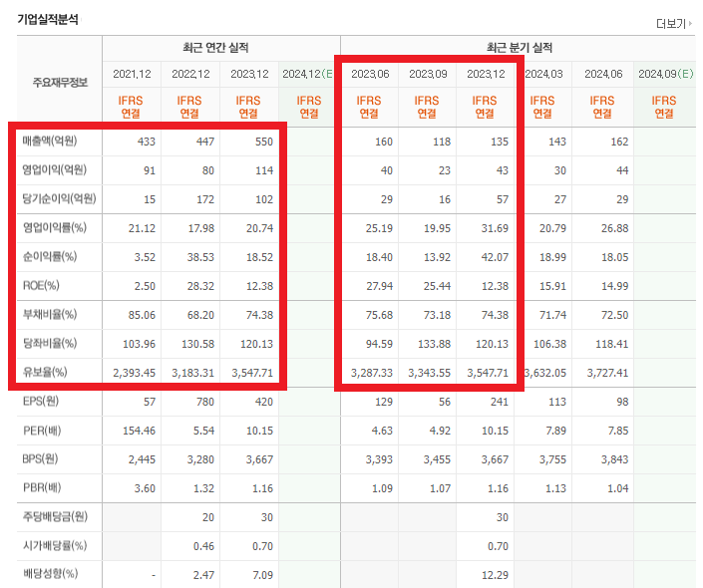Image resolution: width=703 pixels, height=588 pixels.
Task: Click the 주요재무정보 header cell
Action: (60, 83)
